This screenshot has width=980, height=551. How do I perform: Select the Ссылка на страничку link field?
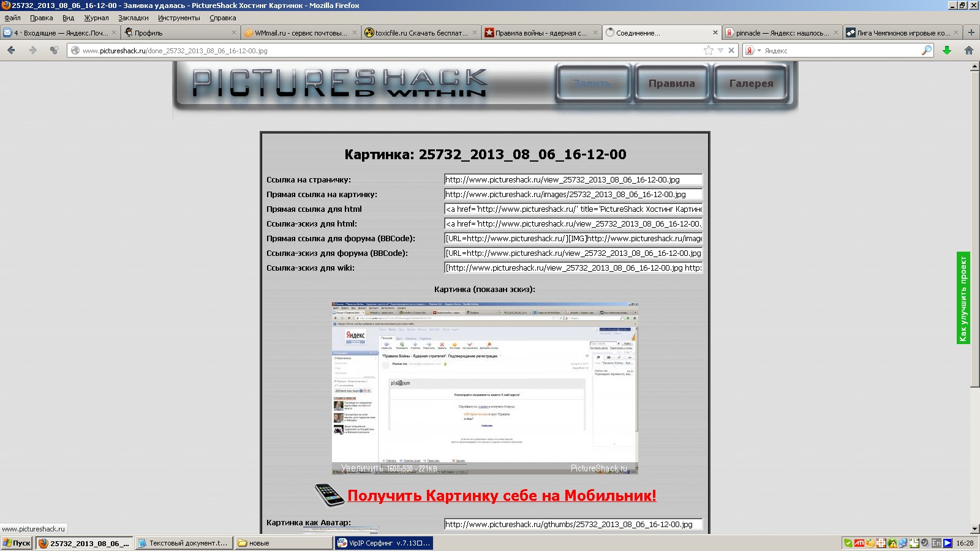tap(573, 179)
